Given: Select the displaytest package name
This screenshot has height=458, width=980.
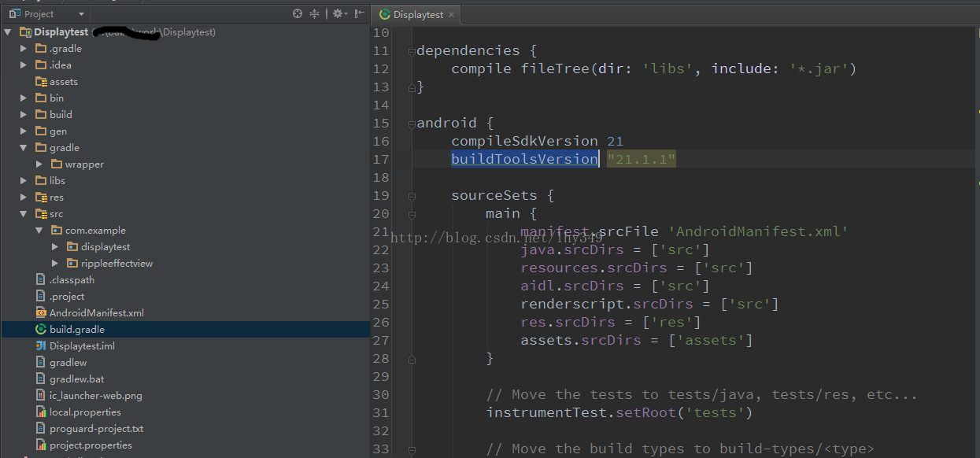Looking at the screenshot, I should [105, 247].
